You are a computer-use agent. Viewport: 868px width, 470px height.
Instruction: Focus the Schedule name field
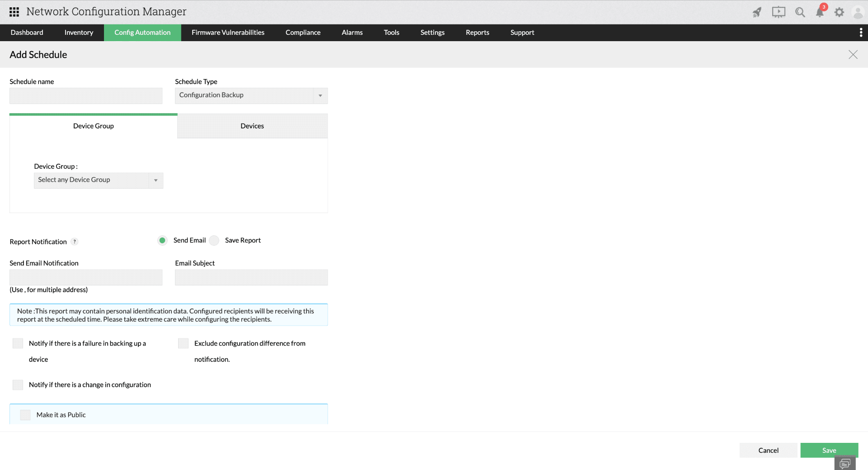86,96
